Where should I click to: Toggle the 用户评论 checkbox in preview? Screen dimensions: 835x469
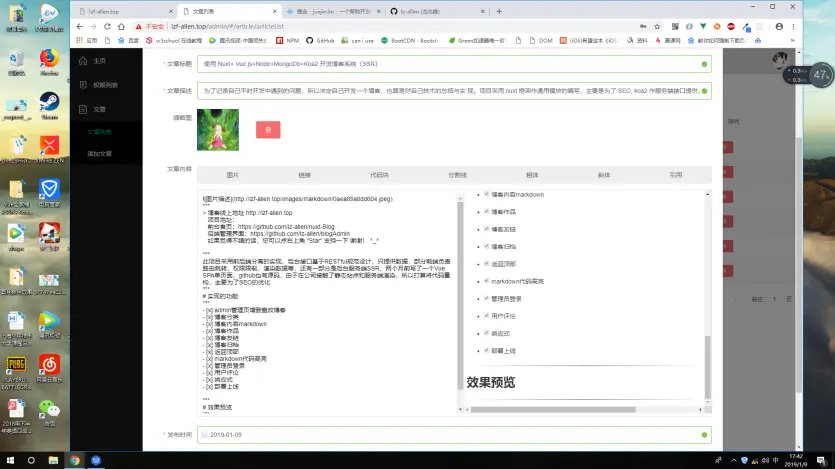[x=487, y=316]
